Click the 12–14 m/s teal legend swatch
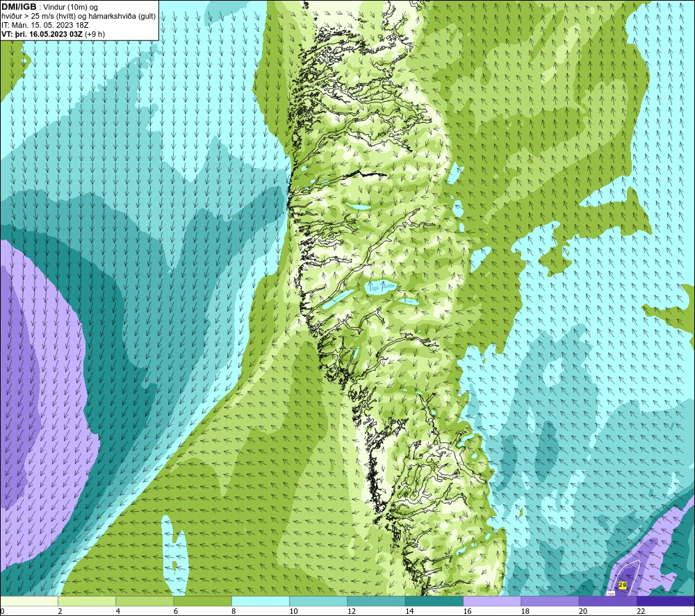This screenshot has width=695, height=616. (376, 601)
